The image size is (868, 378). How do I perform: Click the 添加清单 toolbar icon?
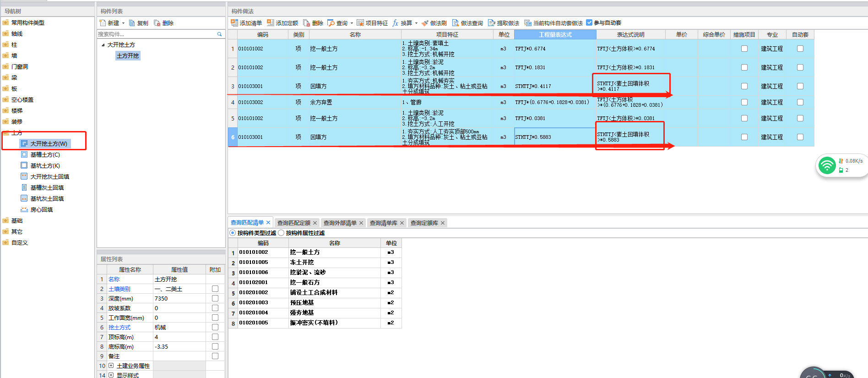tap(234, 23)
